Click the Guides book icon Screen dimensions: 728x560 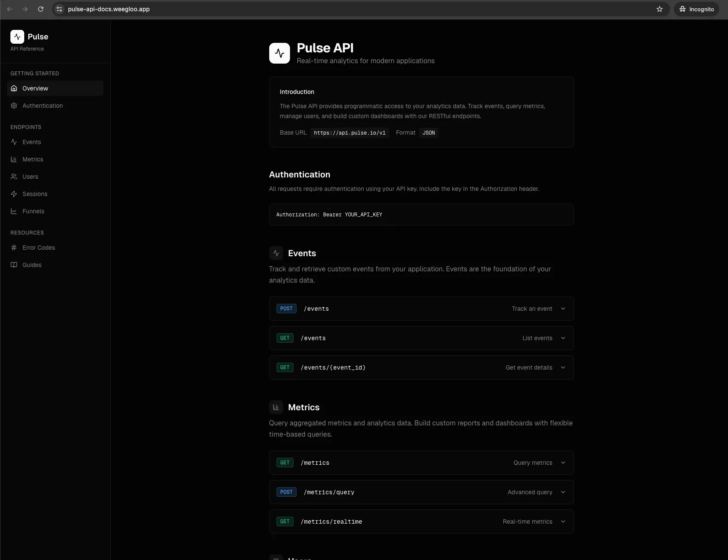point(14,265)
